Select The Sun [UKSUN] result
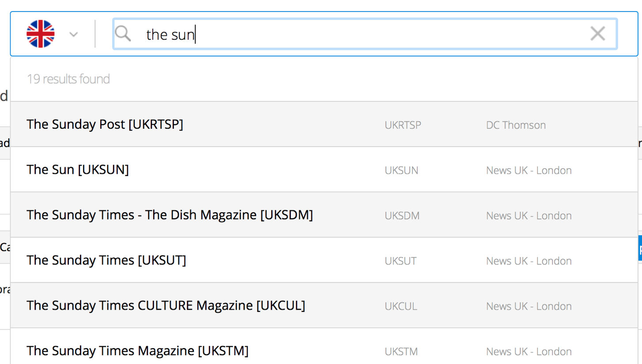 click(x=324, y=170)
